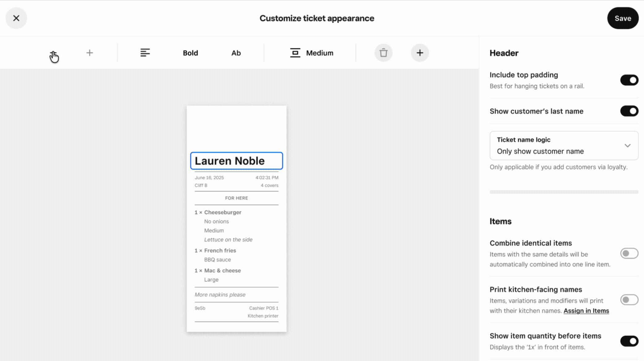Disable Show customer's last name toggle
This screenshot has height=361, width=644.
coord(629,111)
